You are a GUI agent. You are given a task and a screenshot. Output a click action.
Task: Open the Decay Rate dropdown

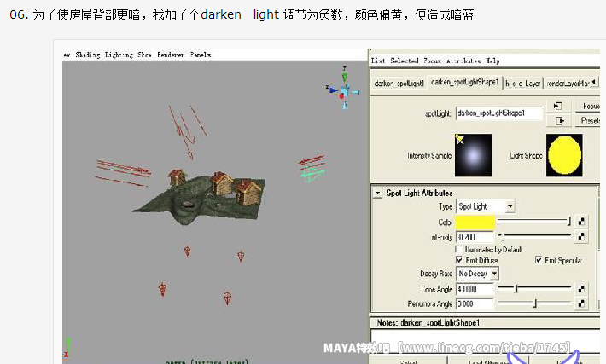pos(478,274)
